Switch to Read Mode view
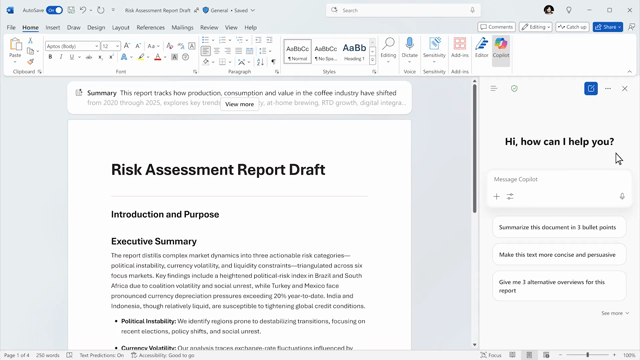The width and height of the screenshot is (640, 360). click(x=512, y=355)
